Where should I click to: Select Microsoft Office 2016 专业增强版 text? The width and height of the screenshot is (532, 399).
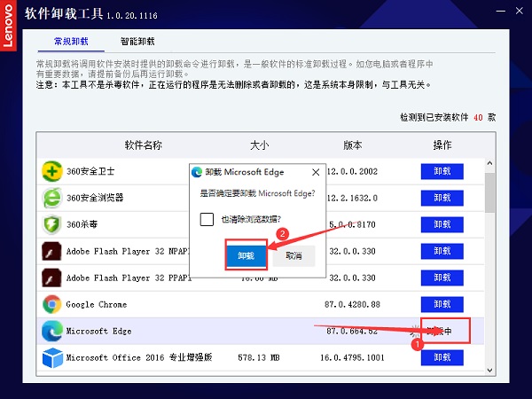click(139, 357)
